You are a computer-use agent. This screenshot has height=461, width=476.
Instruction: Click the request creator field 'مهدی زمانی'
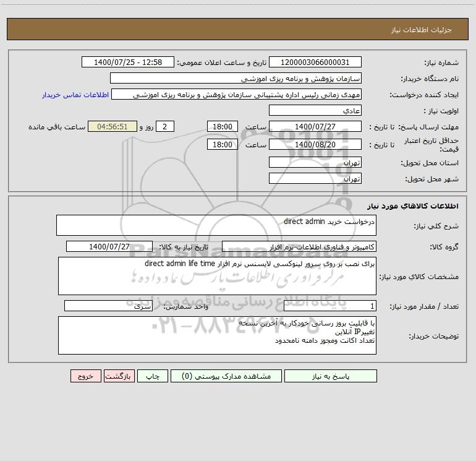pyautogui.click(x=236, y=94)
